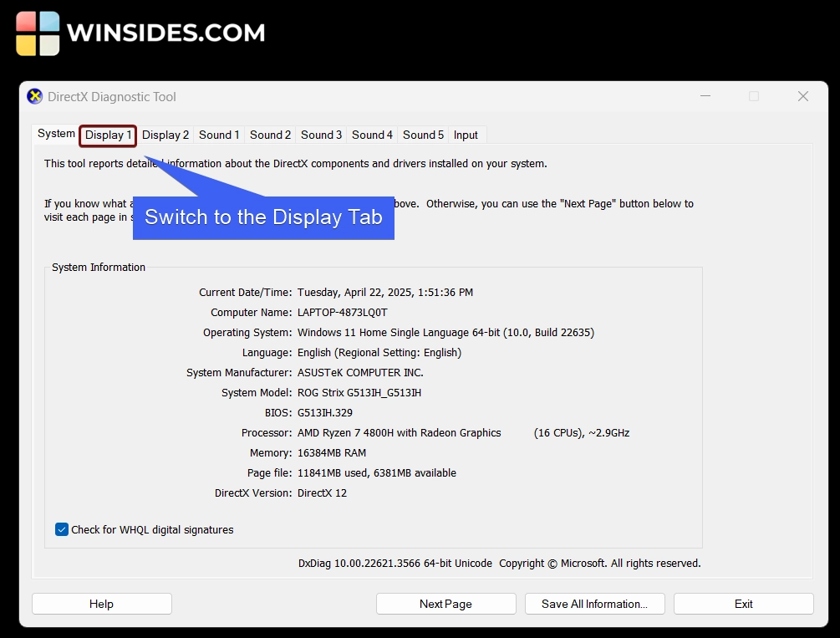Screen dimensions: 840x638
Task: Switch to the System tab
Action: [x=56, y=134]
